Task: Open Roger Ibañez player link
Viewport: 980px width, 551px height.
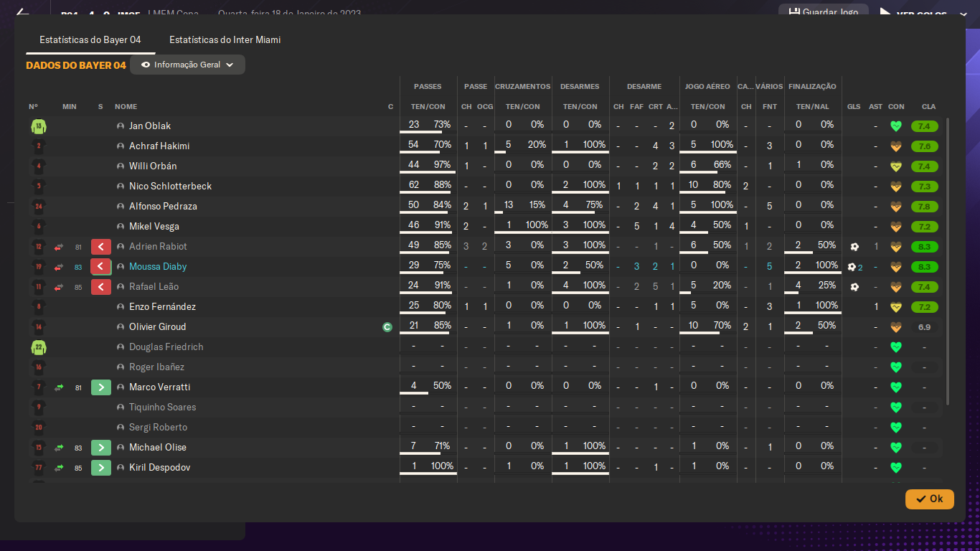Action: point(157,367)
